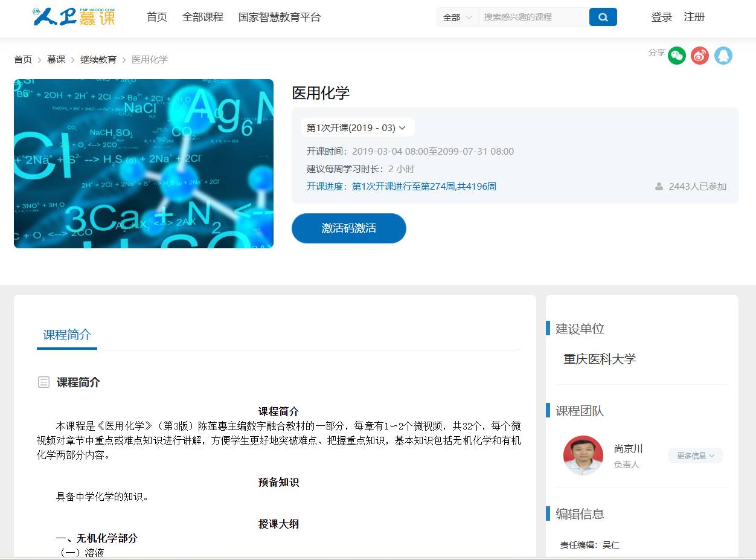
Task: Click the magnifier search button
Action: (x=603, y=17)
